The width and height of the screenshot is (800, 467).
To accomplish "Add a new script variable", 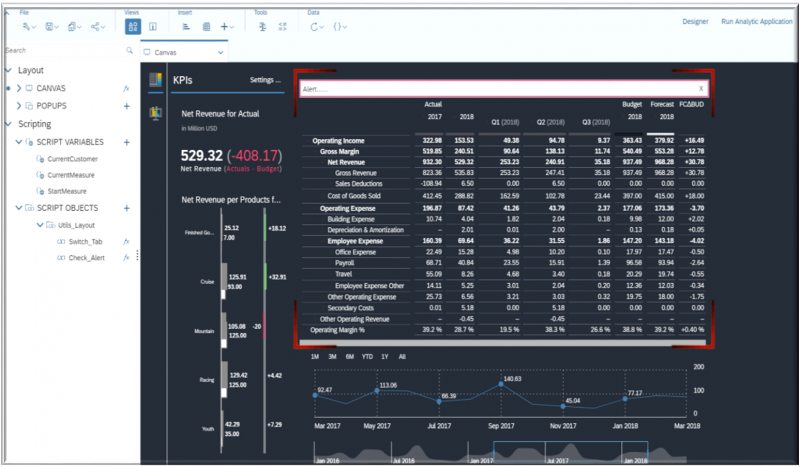I will point(127,142).
